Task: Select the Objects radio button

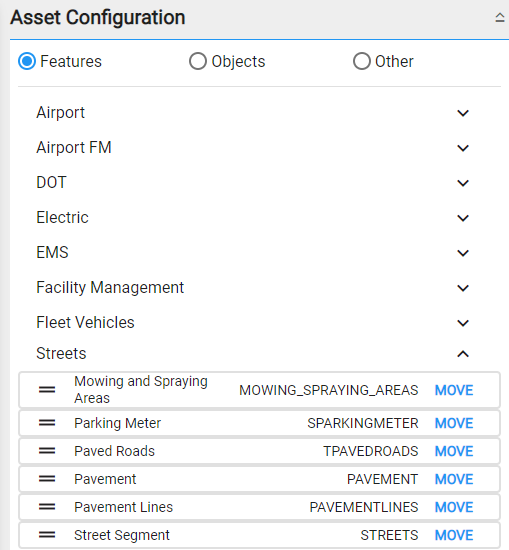Action: 198,61
